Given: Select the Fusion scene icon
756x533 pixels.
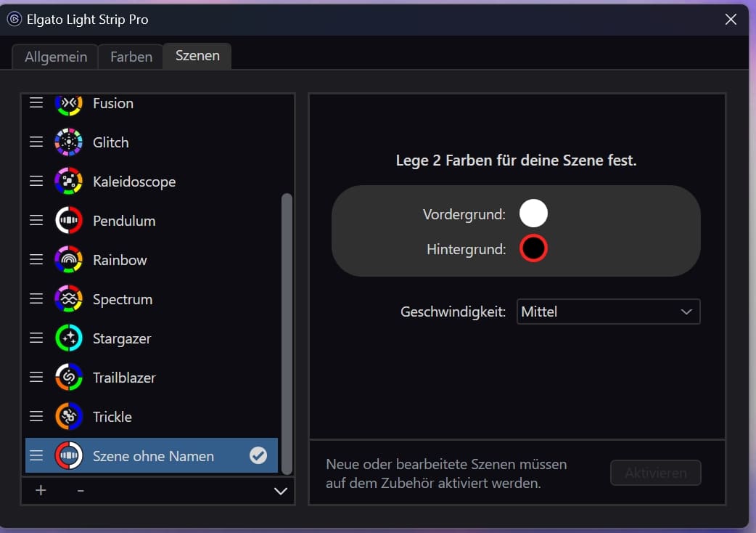Looking at the screenshot, I should tap(69, 105).
